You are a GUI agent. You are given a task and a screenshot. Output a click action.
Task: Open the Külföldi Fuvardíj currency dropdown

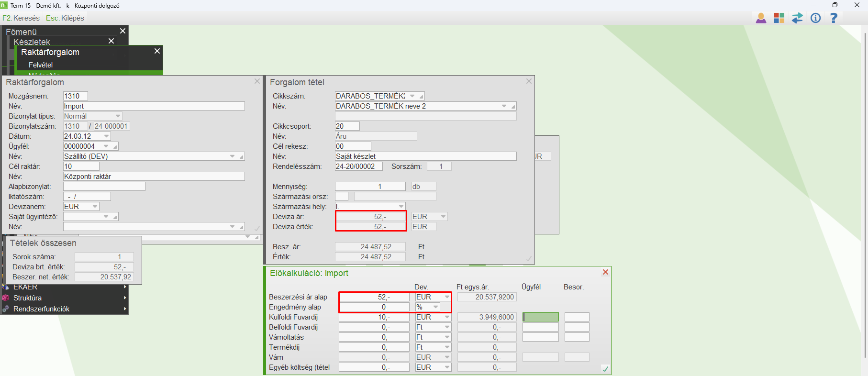pyautogui.click(x=447, y=317)
